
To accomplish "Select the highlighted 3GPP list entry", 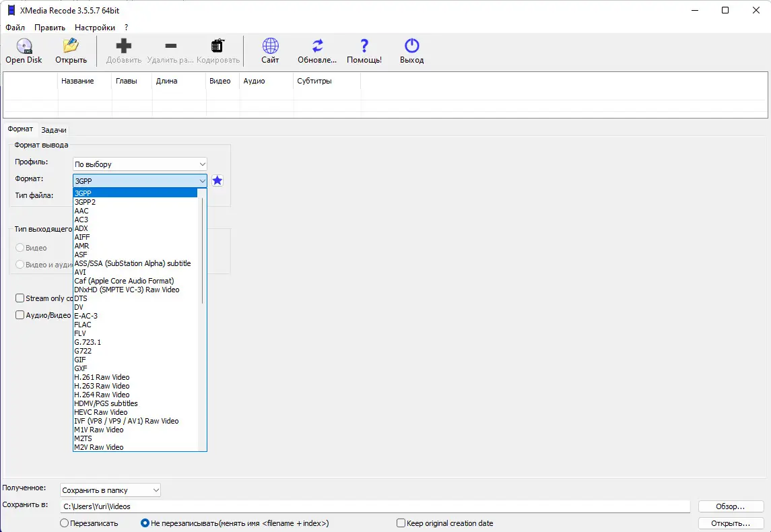I will (135, 193).
